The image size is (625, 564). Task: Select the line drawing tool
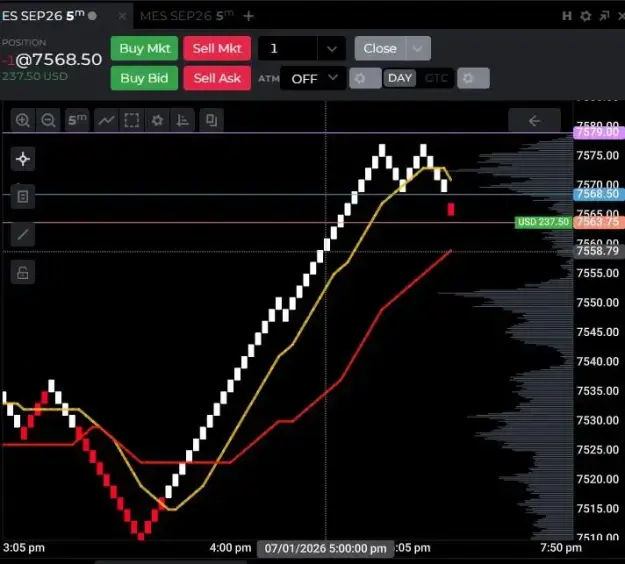[x=23, y=234]
